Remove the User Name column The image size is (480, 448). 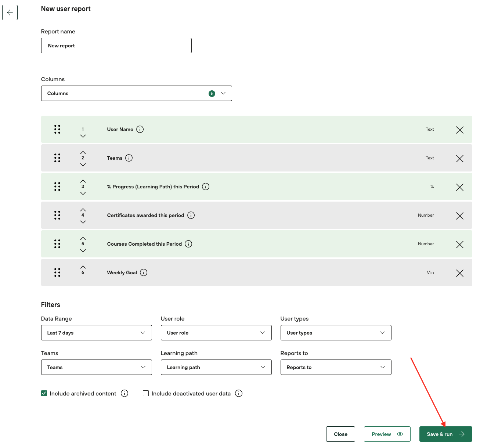point(459,130)
